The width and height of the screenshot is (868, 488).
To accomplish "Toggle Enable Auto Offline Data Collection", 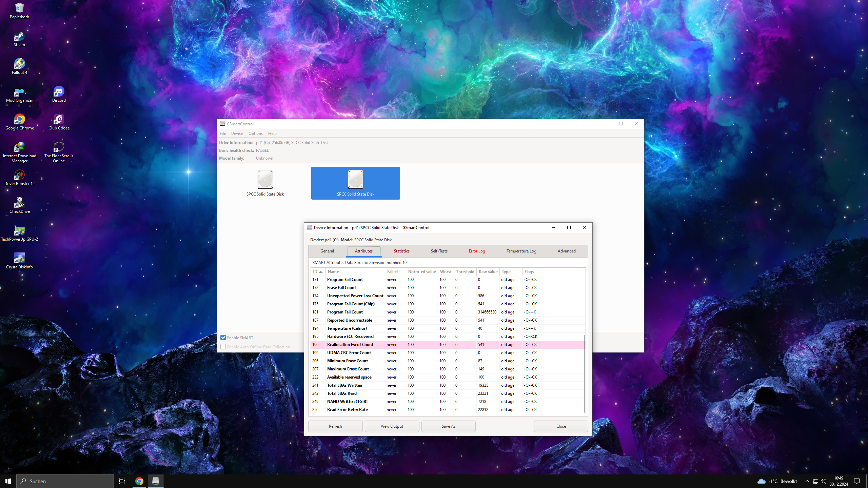I will click(x=223, y=347).
